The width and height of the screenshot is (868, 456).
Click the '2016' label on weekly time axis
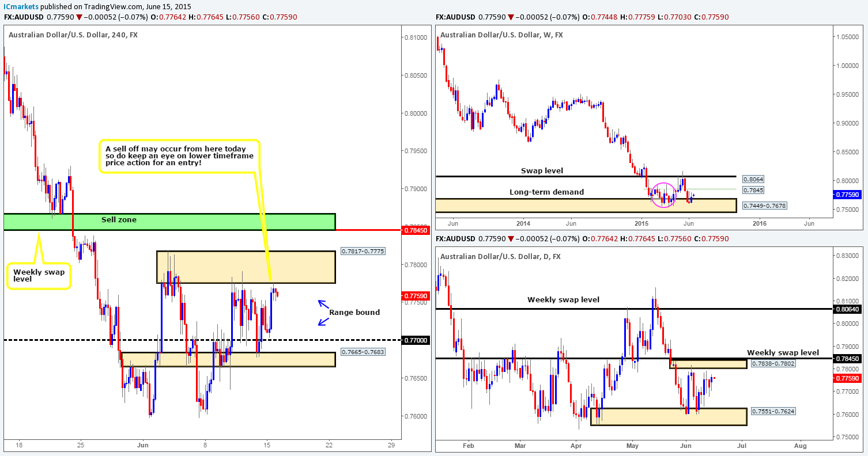click(759, 223)
